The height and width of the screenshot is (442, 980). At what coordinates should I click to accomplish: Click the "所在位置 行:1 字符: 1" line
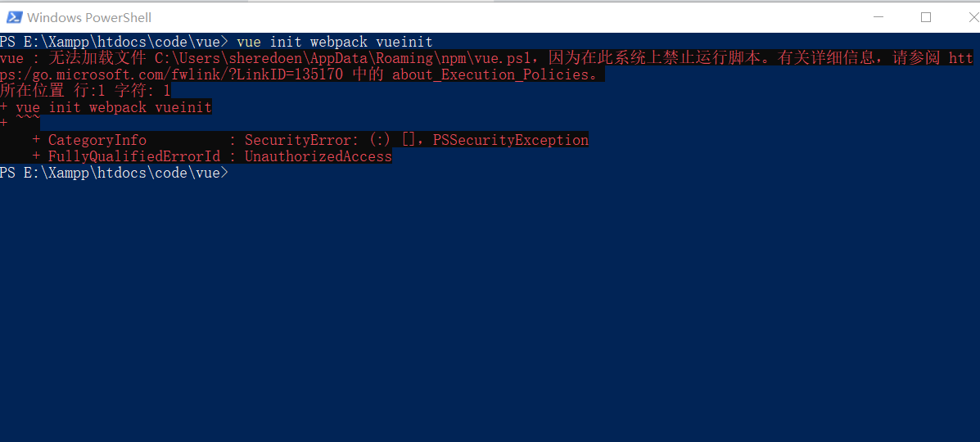85,92
